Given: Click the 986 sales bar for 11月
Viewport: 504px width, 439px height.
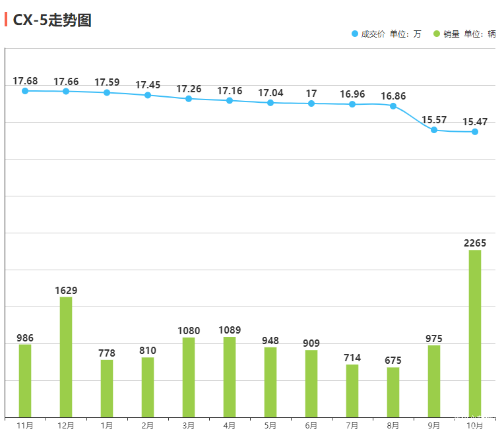Looking at the screenshot, I should (25, 380).
